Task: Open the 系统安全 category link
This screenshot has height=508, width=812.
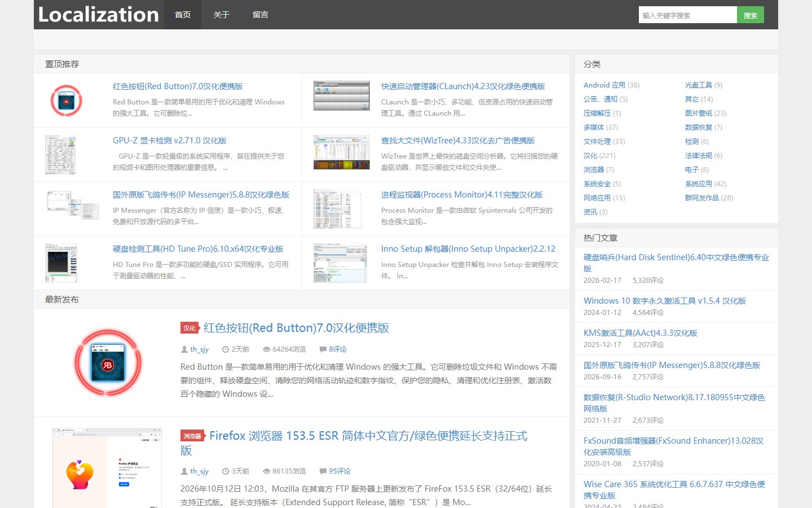Action: tap(597, 184)
